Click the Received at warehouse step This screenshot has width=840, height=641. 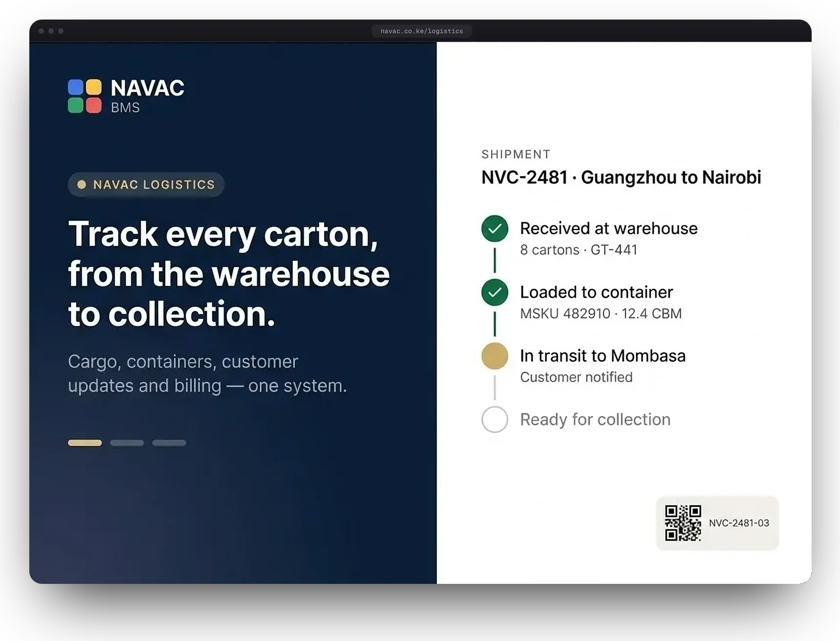[609, 228]
